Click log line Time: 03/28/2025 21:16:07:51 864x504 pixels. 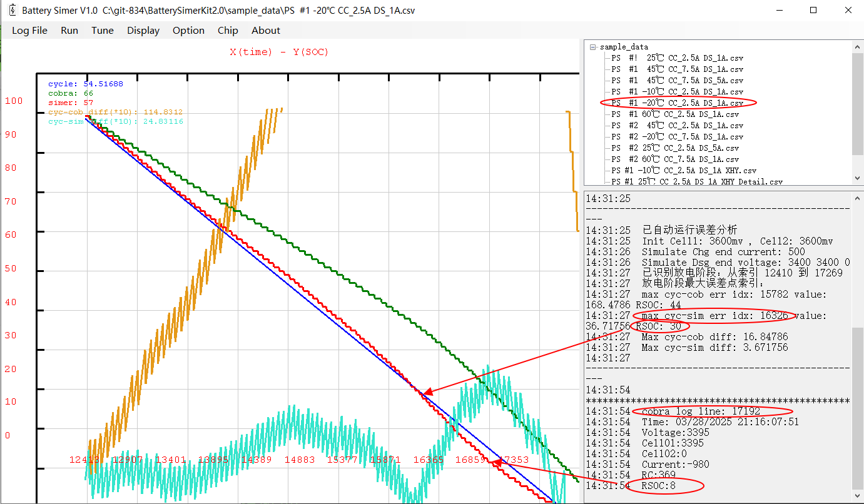pyautogui.click(x=693, y=422)
